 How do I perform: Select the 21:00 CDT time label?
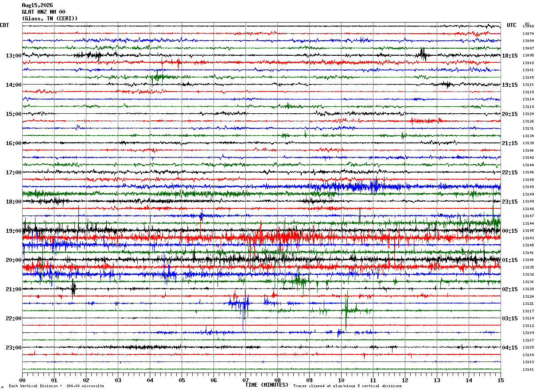coord(14,289)
